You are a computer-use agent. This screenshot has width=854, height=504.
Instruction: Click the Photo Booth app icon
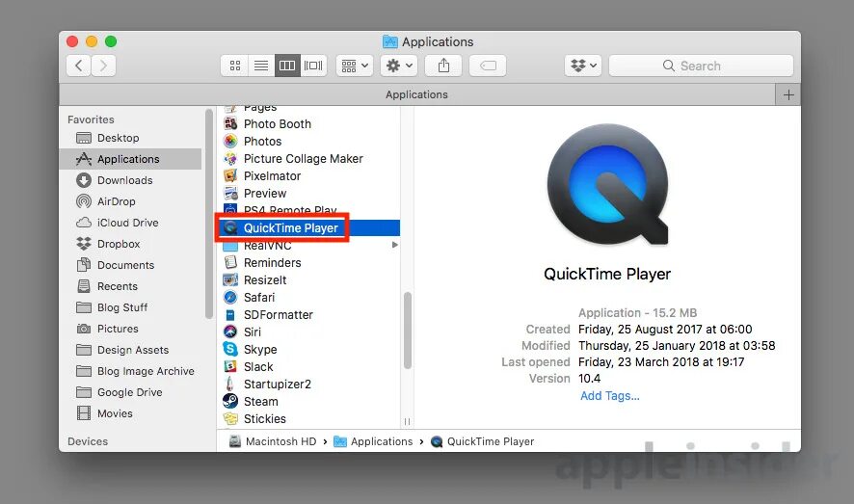[x=230, y=123]
